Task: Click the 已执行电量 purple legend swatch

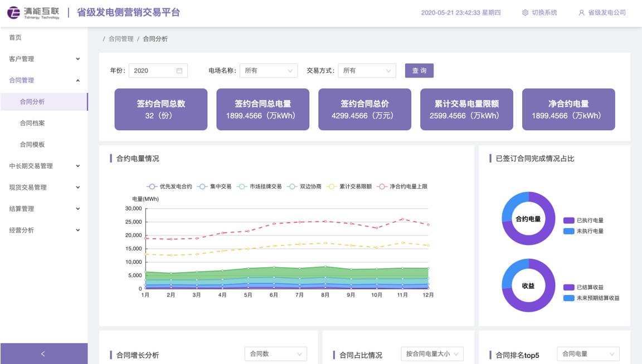Action: click(568, 220)
